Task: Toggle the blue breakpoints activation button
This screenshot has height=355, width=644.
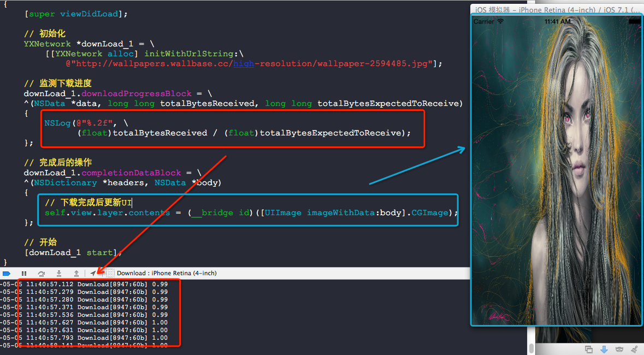Action: coord(6,273)
